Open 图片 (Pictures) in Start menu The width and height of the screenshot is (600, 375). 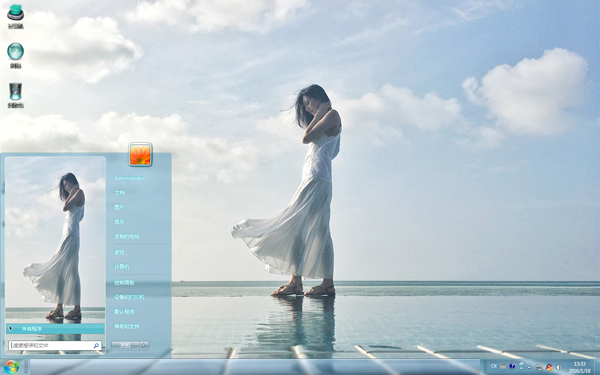point(119,207)
